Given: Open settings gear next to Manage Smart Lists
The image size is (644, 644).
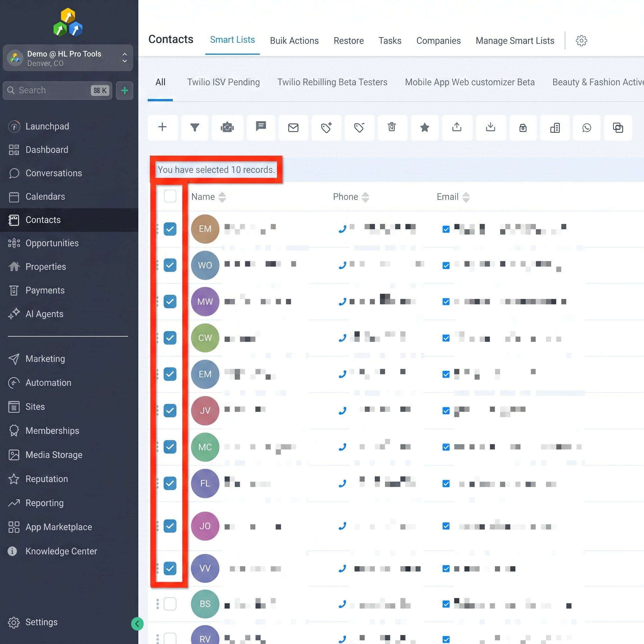Looking at the screenshot, I should (x=581, y=41).
